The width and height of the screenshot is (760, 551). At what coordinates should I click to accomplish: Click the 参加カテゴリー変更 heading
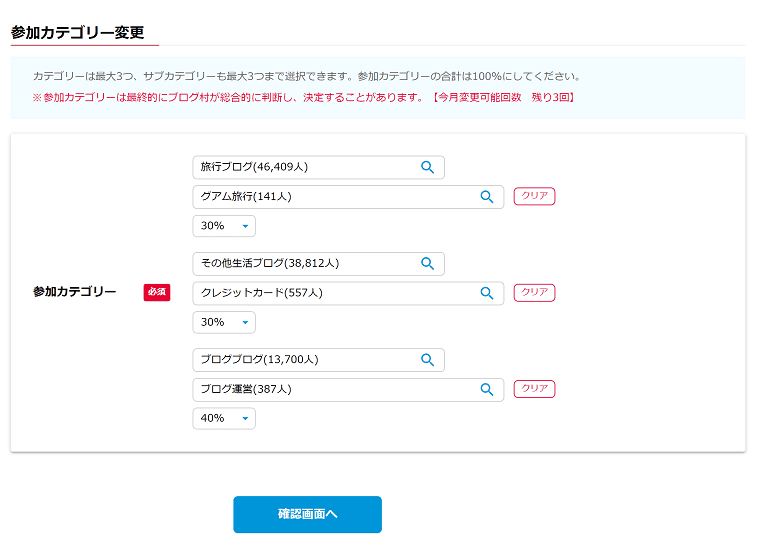[78, 32]
